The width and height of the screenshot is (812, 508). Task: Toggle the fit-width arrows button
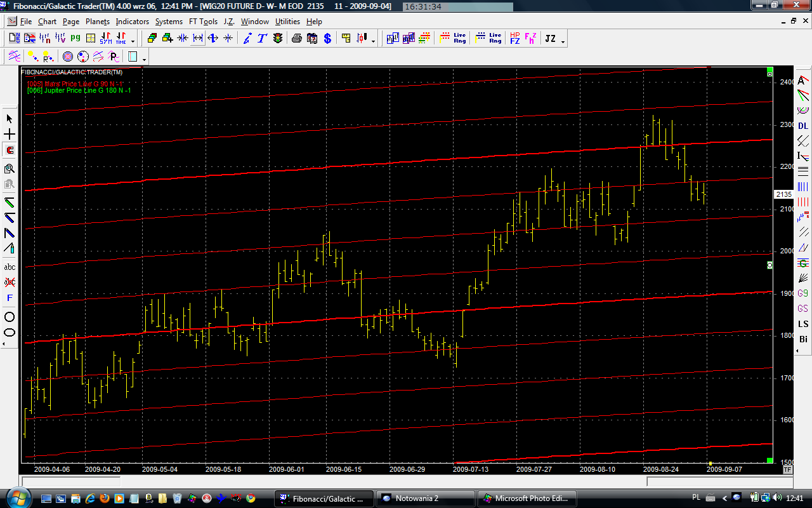coord(198,39)
